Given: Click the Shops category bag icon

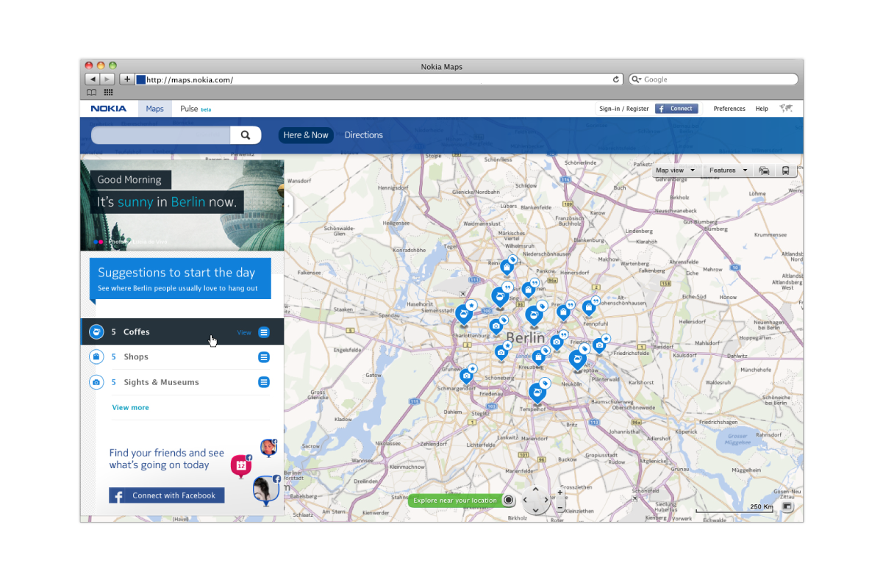Looking at the screenshot, I should pos(96,357).
